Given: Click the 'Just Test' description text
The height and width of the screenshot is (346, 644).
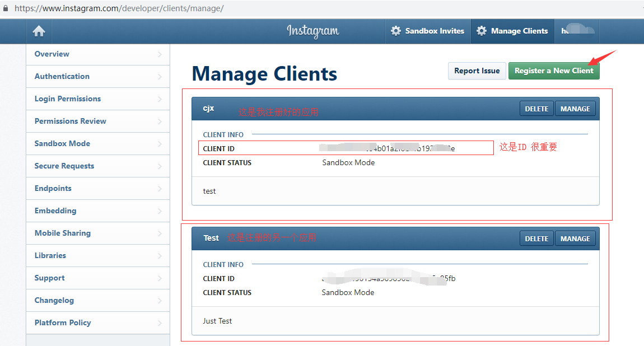Looking at the screenshot, I should [217, 321].
